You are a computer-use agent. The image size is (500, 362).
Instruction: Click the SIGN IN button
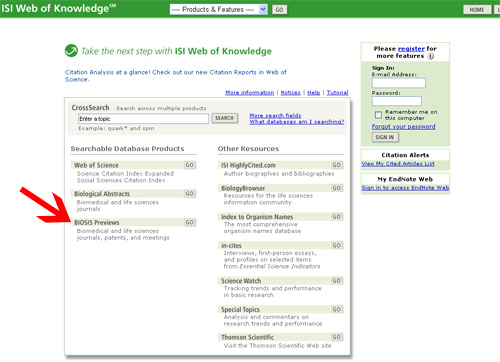[x=385, y=137]
